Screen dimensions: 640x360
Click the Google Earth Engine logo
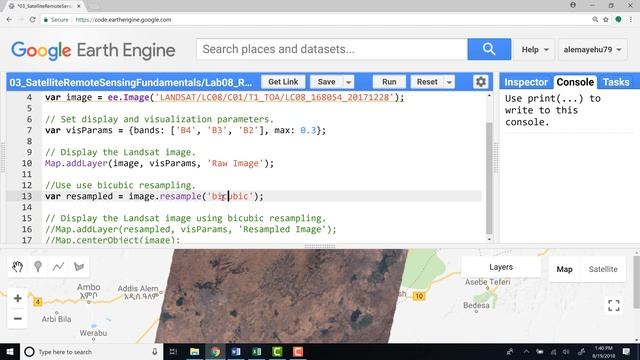(93, 50)
